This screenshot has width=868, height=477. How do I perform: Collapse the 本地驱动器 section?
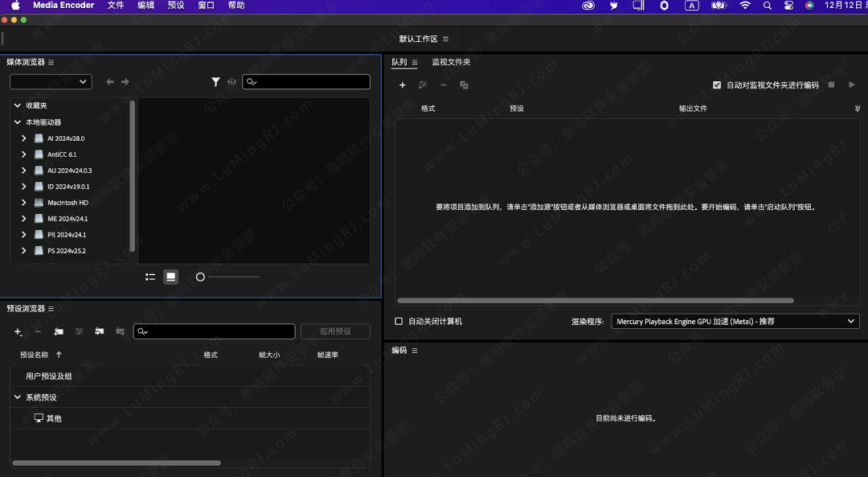(x=17, y=121)
